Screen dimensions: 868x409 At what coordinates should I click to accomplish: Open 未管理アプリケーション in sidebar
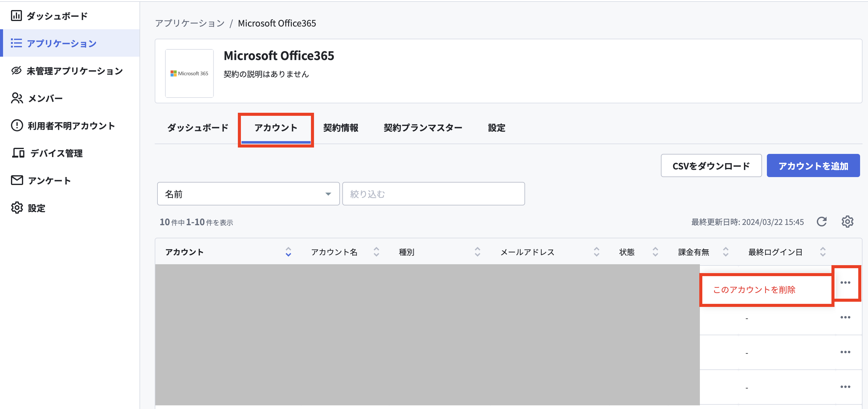(70, 71)
